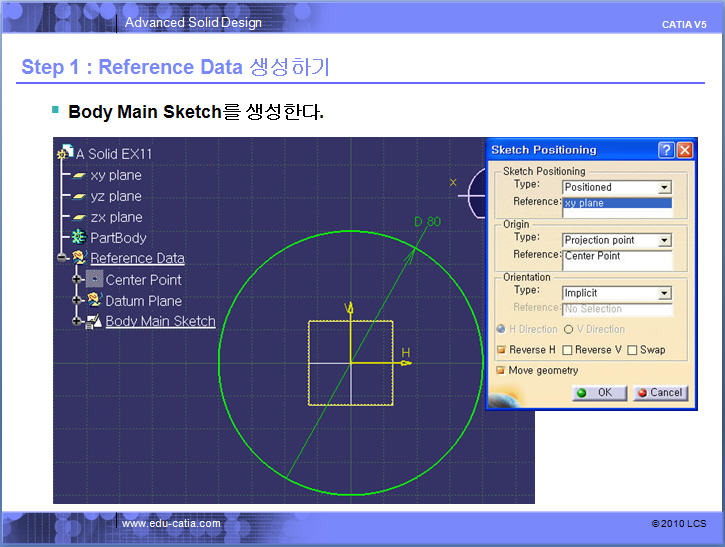Screen dimensions: 725x547
Task: Click the Center Point node icon
Action: (x=94, y=279)
